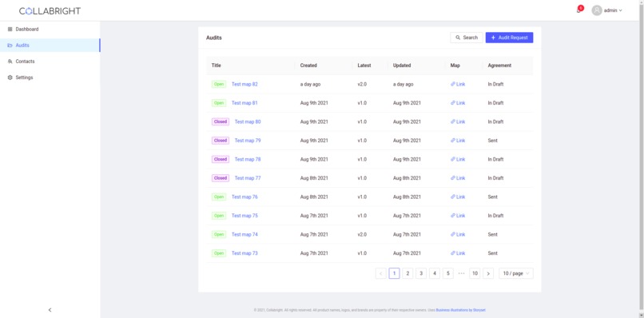Click the map Link for Test map 76
The width and height of the screenshot is (644, 318).
tap(458, 197)
